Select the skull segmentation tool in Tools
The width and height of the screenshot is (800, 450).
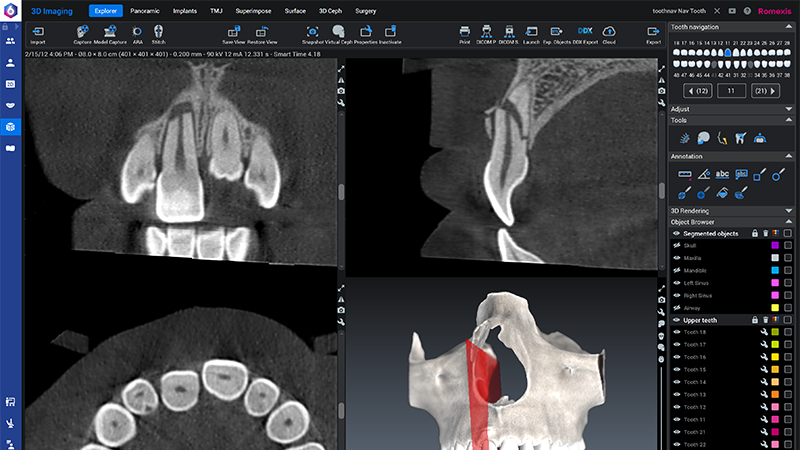[704, 138]
